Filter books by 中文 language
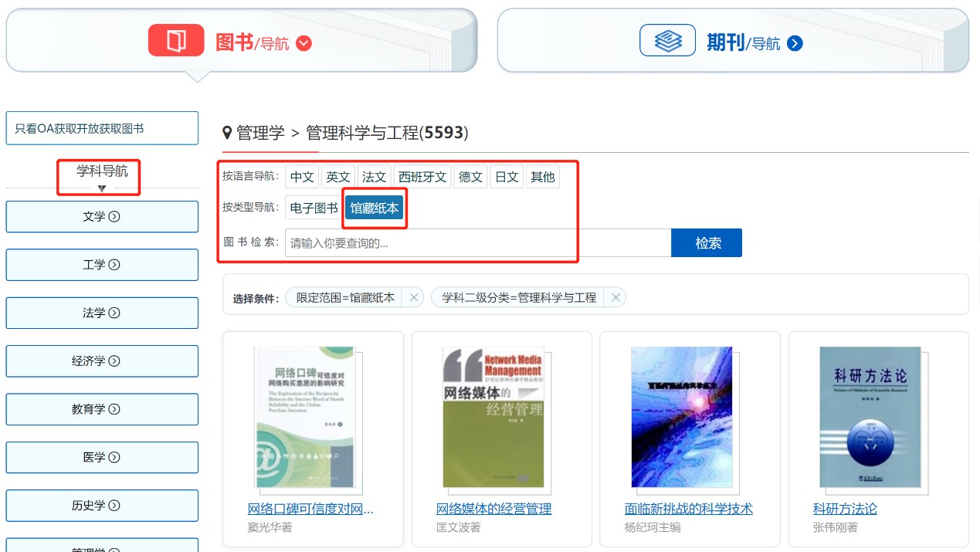The image size is (980, 552). pos(302,177)
